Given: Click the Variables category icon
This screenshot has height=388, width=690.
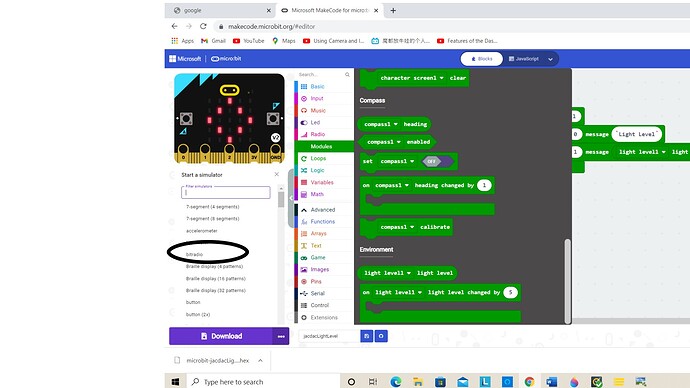Looking at the screenshot, I should click(x=304, y=182).
